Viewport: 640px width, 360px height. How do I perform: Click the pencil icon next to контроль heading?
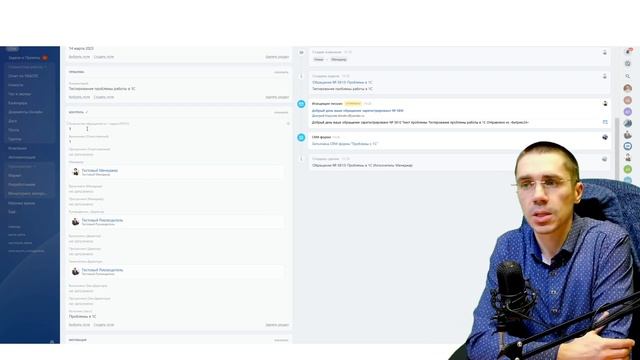pos(87,112)
